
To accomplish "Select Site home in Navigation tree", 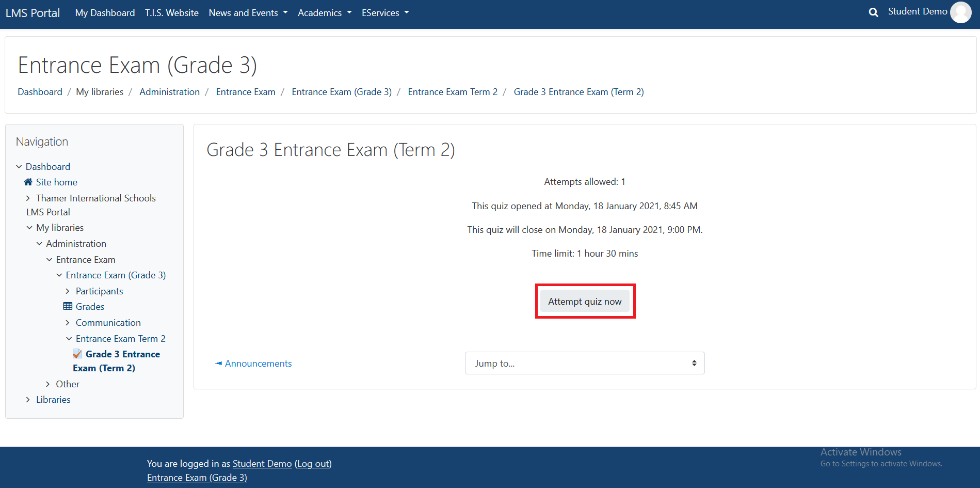I will pos(57,182).
